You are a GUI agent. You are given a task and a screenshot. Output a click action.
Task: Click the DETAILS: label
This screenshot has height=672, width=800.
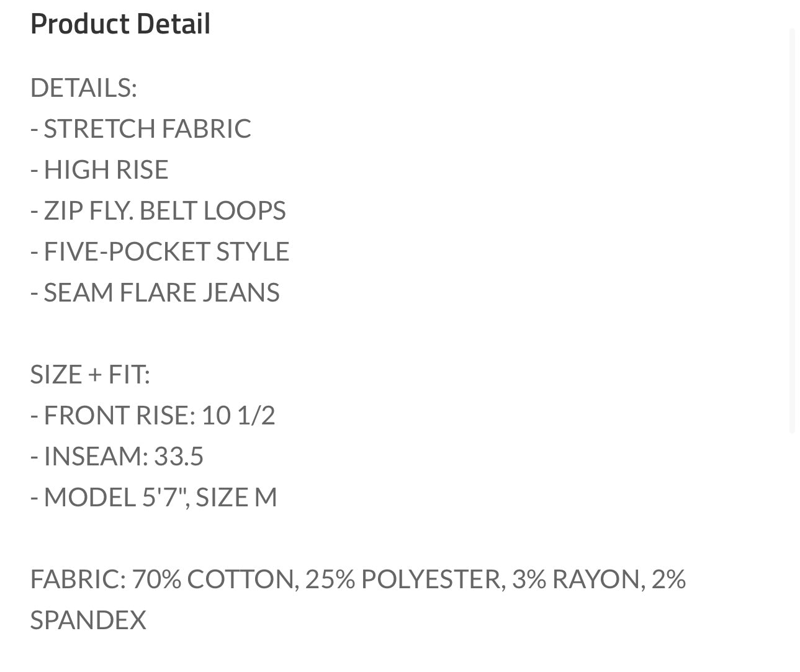pyautogui.click(x=83, y=87)
